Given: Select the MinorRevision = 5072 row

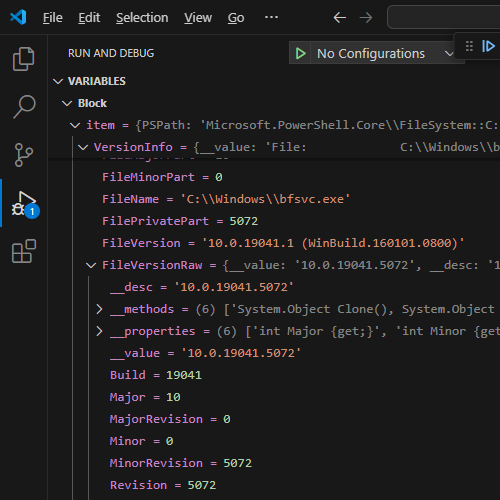Looking at the screenshot, I should [274, 463].
